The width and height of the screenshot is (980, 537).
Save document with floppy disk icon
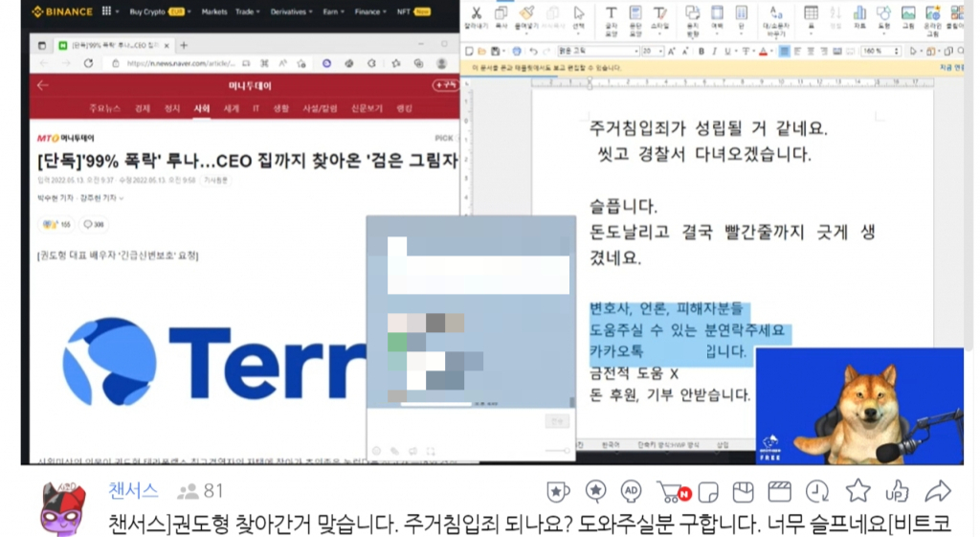495,52
